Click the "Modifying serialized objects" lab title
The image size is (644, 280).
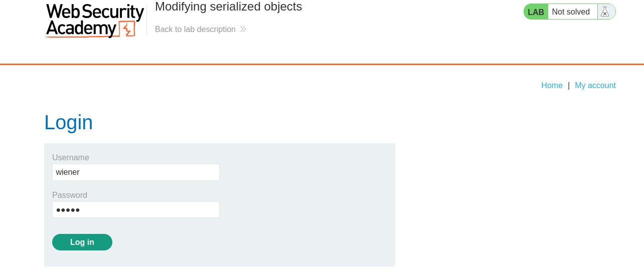point(228,7)
